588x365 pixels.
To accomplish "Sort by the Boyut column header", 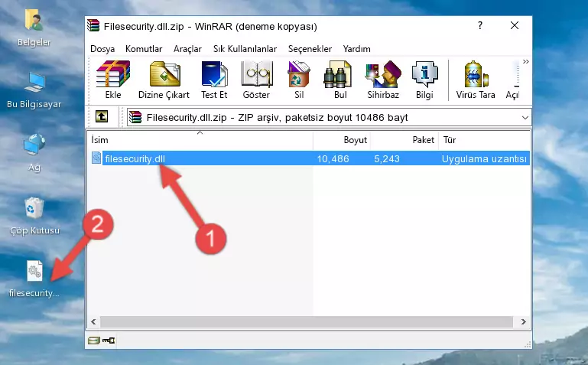I will point(342,140).
